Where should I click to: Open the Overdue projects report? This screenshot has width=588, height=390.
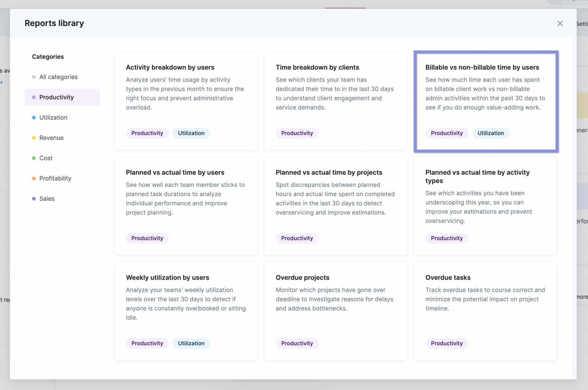pos(302,277)
